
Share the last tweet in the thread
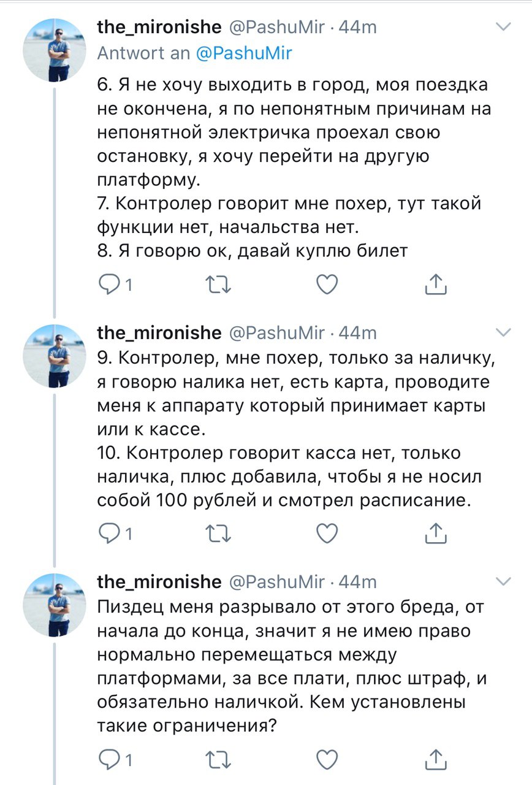pyautogui.click(x=435, y=758)
